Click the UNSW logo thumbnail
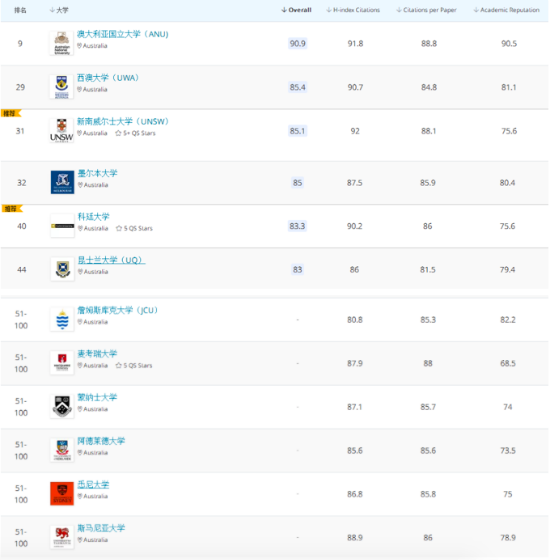Screen dimensions: 550x560 [62, 131]
